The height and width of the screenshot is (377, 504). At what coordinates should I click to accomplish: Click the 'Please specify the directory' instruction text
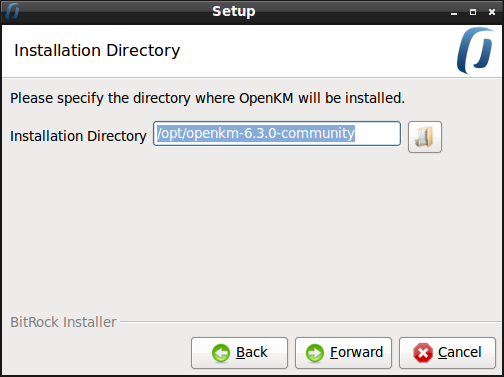207,98
